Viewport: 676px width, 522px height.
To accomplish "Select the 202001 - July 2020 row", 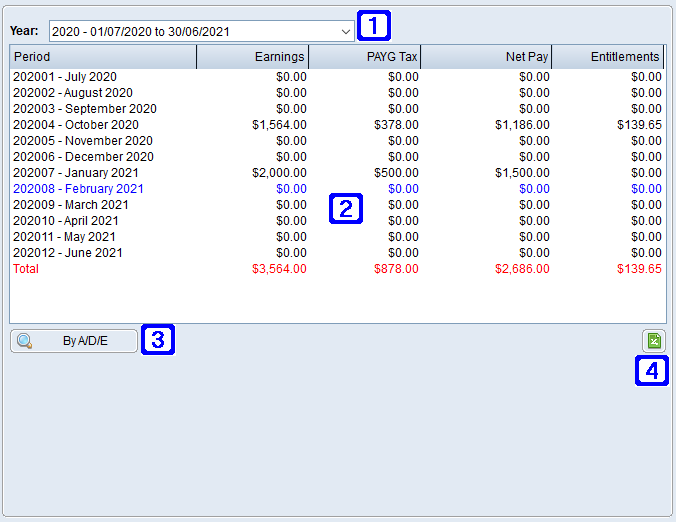I will point(338,77).
